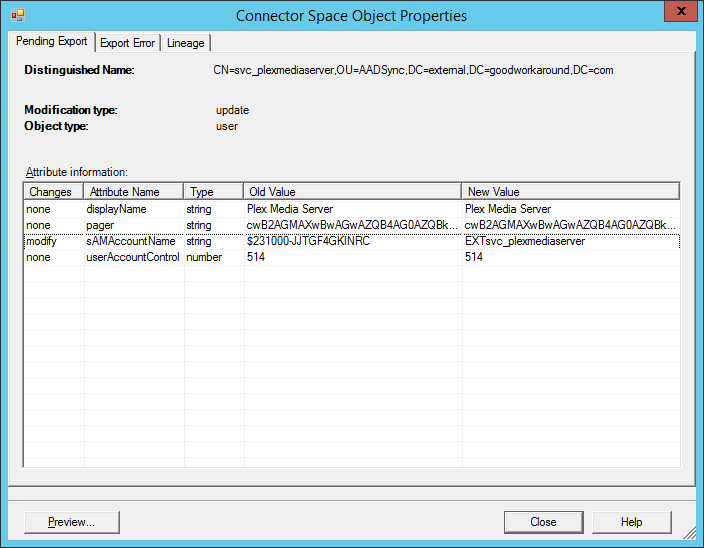Click the Old Value column header
The height and width of the screenshot is (548, 704).
(x=351, y=191)
